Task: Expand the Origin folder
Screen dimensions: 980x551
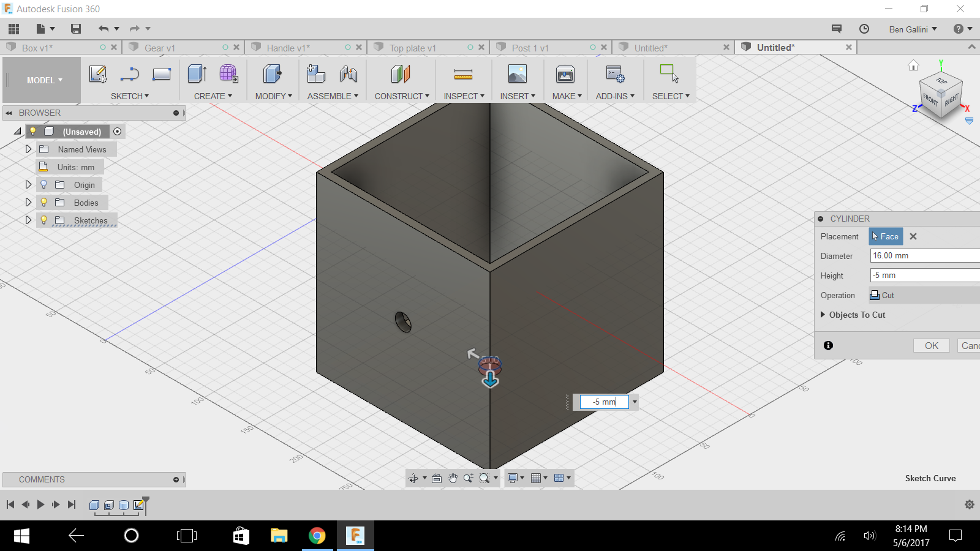Action: tap(28, 184)
